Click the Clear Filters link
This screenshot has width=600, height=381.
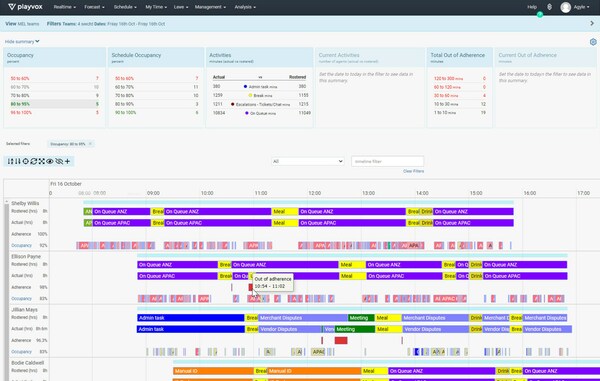click(413, 171)
